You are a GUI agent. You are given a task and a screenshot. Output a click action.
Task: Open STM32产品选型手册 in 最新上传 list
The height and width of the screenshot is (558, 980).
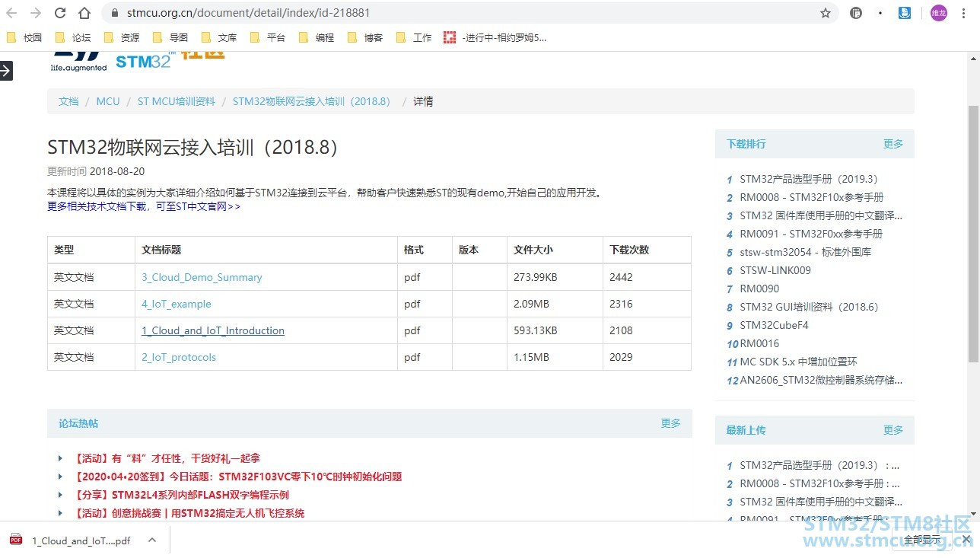(x=820, y=466)
